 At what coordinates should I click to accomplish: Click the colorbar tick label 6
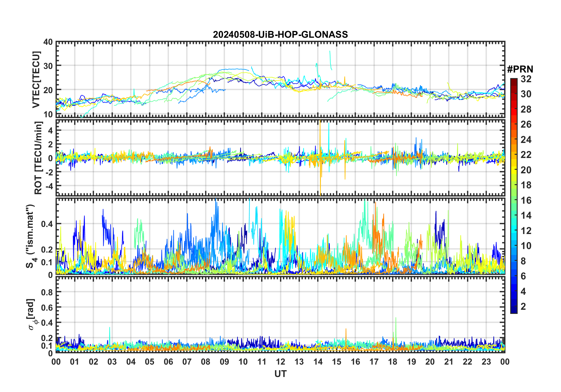523,276
